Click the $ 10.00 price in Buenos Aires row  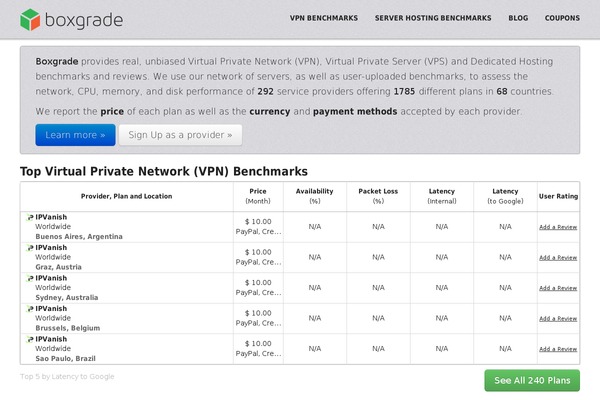point(258,222)
